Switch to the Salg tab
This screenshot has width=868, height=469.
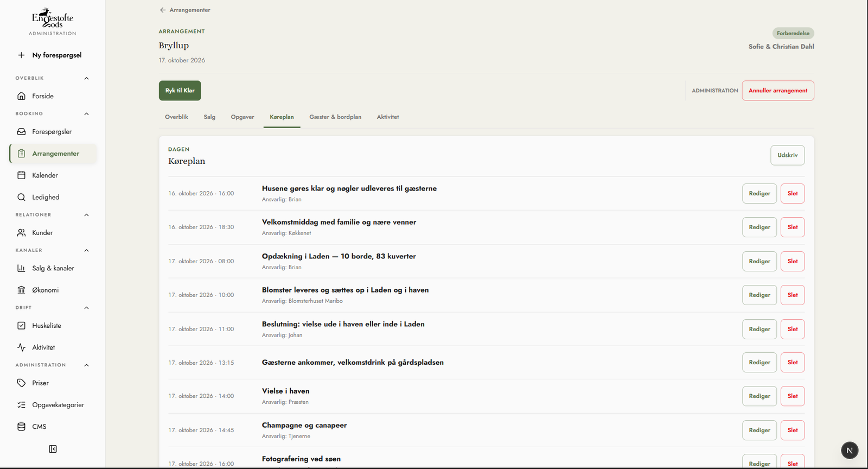pos(209,117)
